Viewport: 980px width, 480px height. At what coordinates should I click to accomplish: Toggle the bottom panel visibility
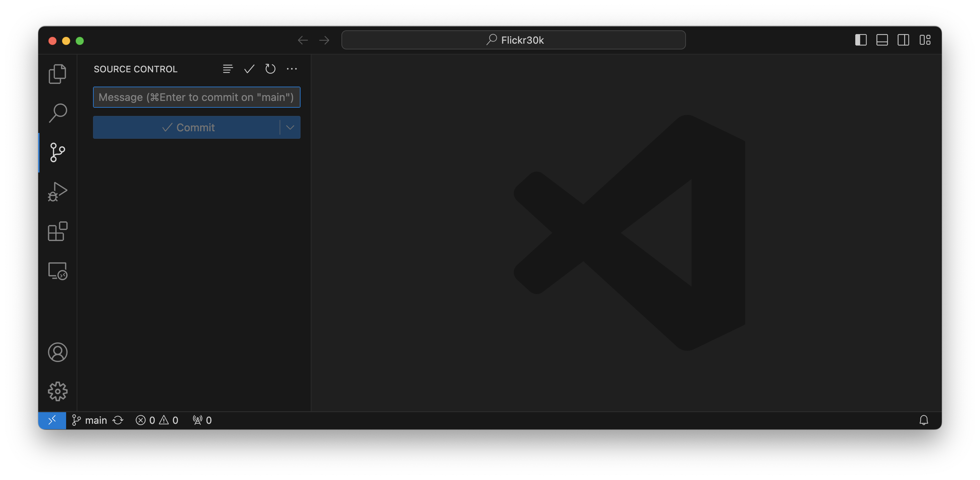point(882,40)
